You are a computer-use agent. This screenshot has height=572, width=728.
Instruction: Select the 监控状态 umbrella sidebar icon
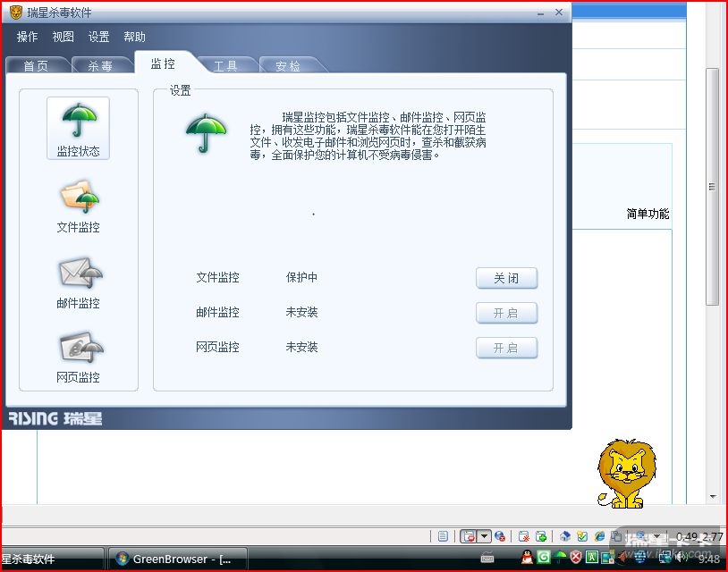pos(78,128)
